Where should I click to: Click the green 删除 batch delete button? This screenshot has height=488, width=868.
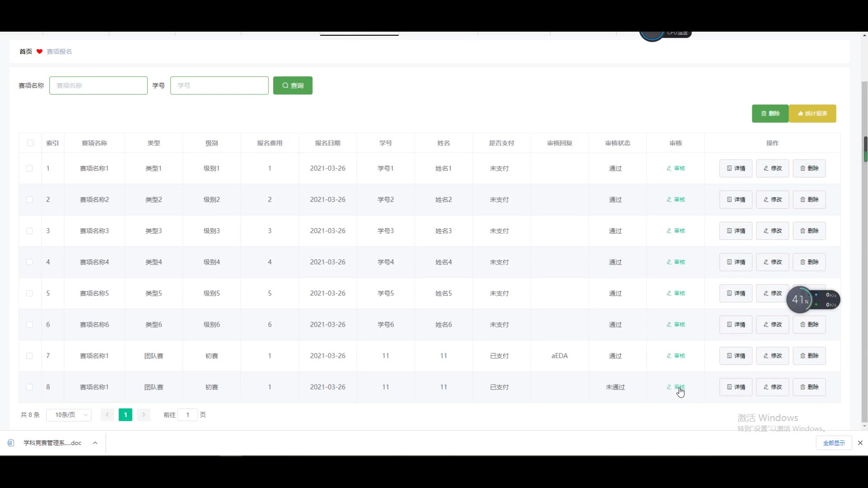pos(770,113)
